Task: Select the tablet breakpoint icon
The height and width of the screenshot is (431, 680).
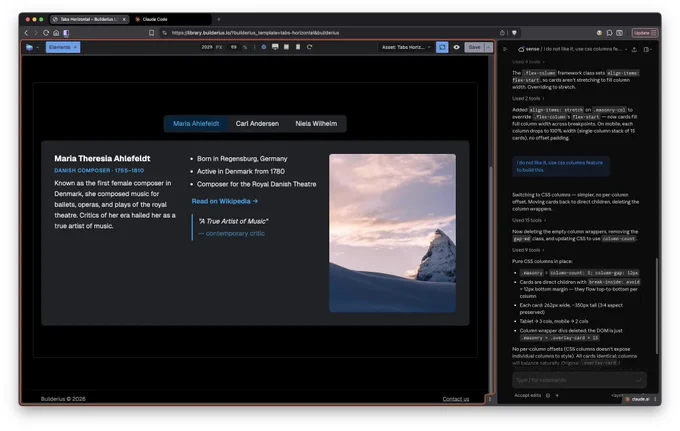Action: [x=286, y=47]
